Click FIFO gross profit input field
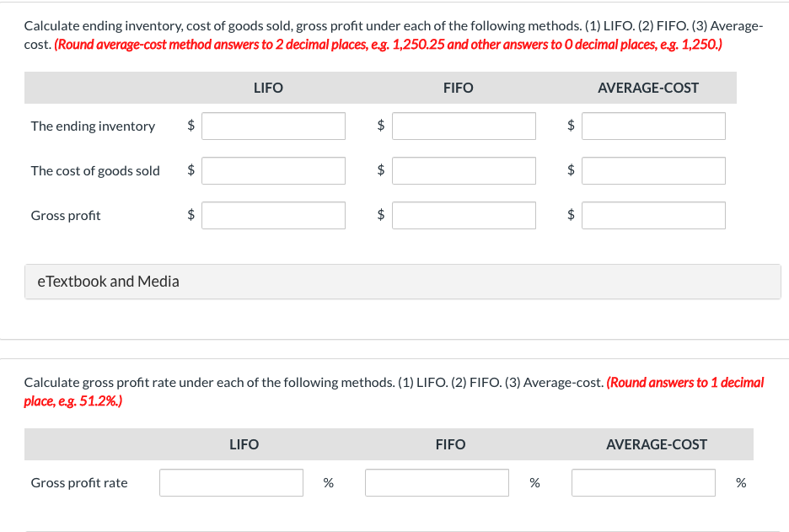 coord(464,216)
